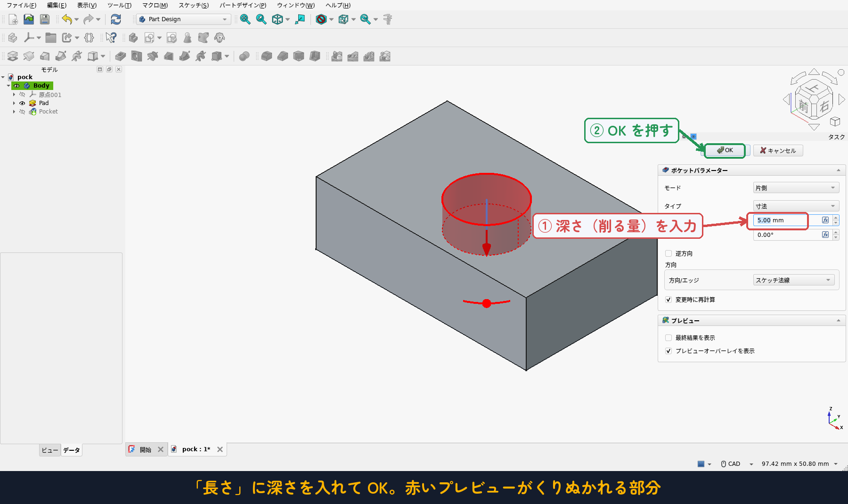This screenshot has width=848, height=504.
Task: Open the モード dropdown showing 片側
Action: (x=796, y=187)
